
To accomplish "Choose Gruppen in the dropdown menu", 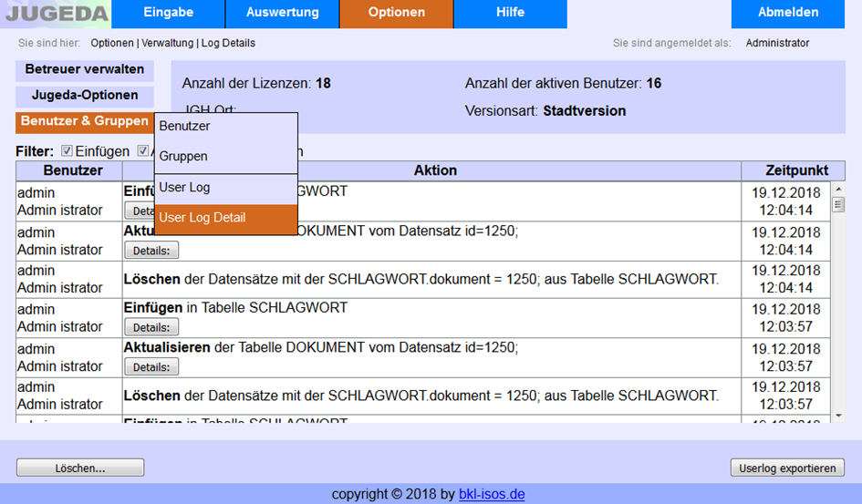I will (225, 157).
